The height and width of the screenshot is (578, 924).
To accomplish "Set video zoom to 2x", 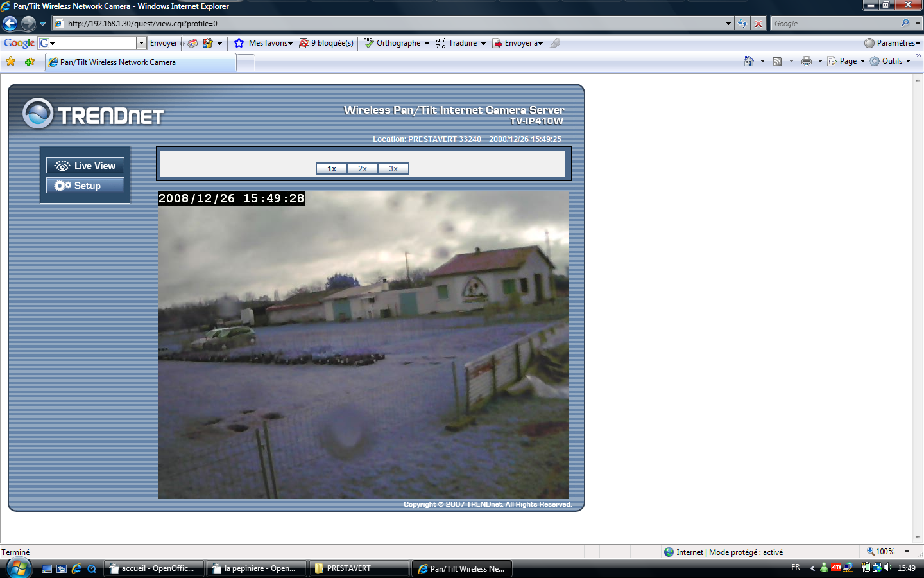I will point(363,169).
